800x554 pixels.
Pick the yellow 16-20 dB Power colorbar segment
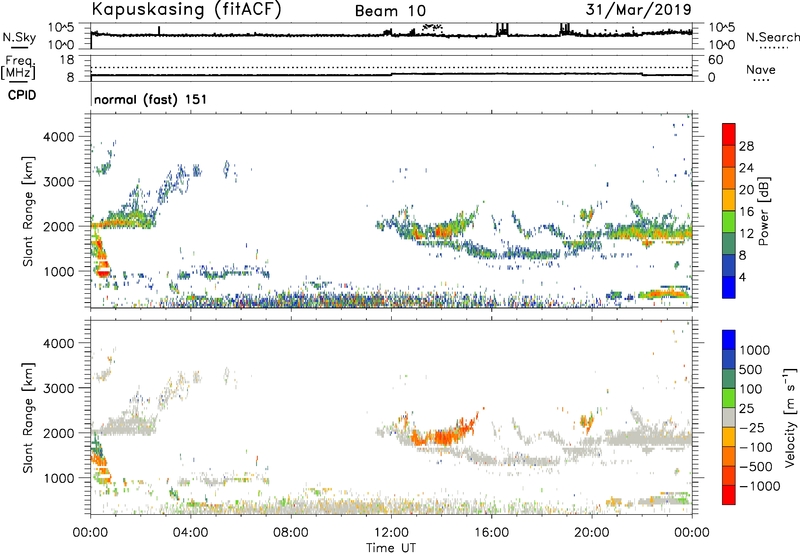pos(729,200)
